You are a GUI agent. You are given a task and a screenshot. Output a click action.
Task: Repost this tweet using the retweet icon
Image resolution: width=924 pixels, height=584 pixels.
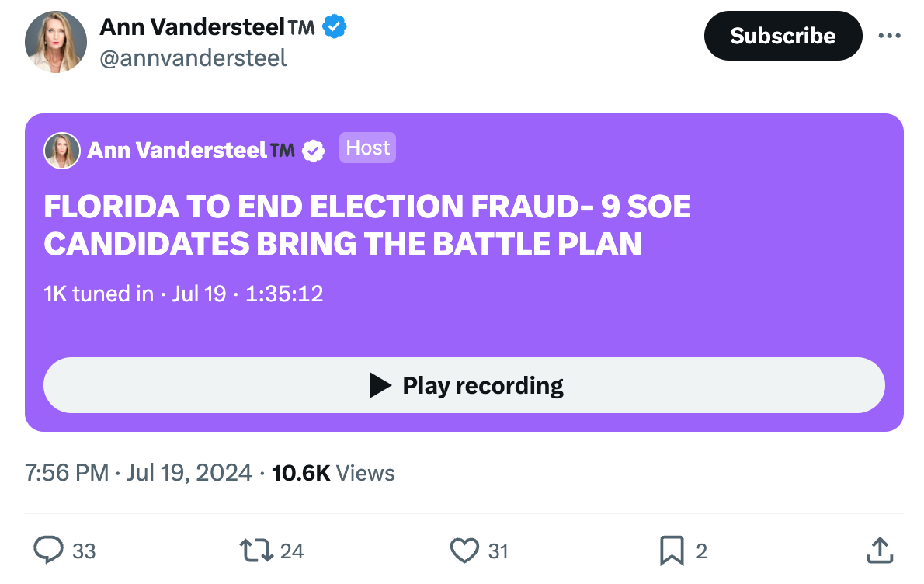click(255, 551)
